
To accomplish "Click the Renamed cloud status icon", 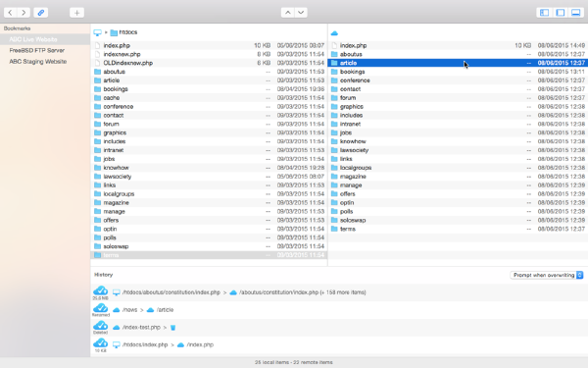I will click(x=100, y=308).
